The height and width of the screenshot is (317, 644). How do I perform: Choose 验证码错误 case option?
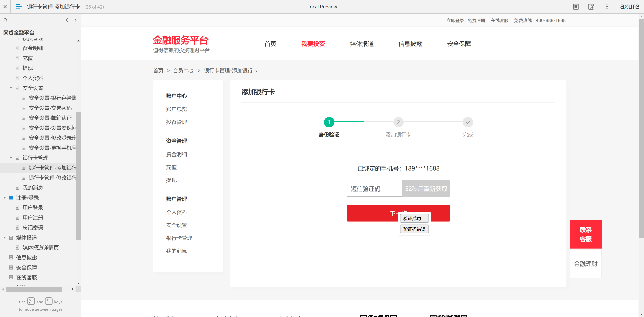(x=414, y=229)
